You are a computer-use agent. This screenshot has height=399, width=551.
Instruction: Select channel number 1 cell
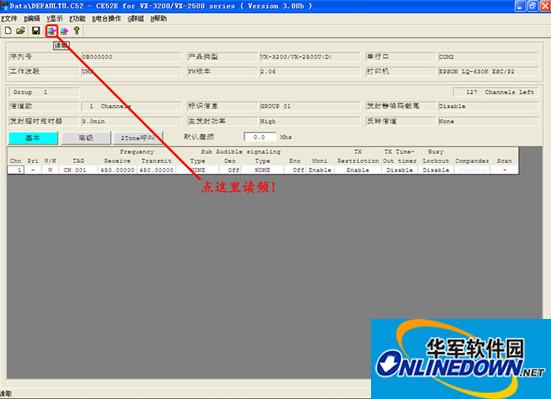tap(16, 170)
